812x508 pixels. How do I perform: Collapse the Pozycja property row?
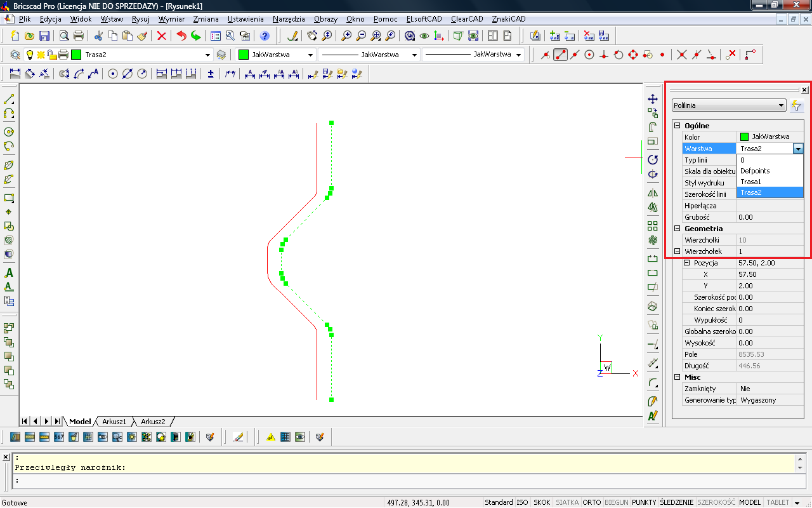686,263
